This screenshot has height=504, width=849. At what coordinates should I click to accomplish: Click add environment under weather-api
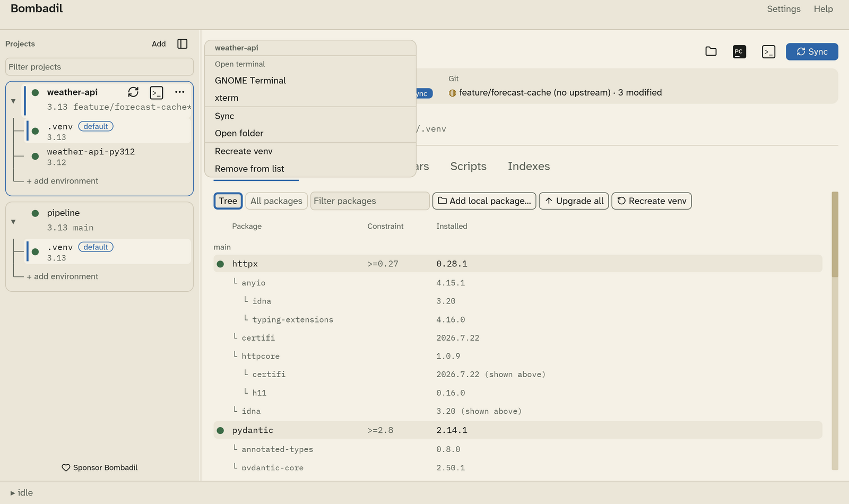63,181
